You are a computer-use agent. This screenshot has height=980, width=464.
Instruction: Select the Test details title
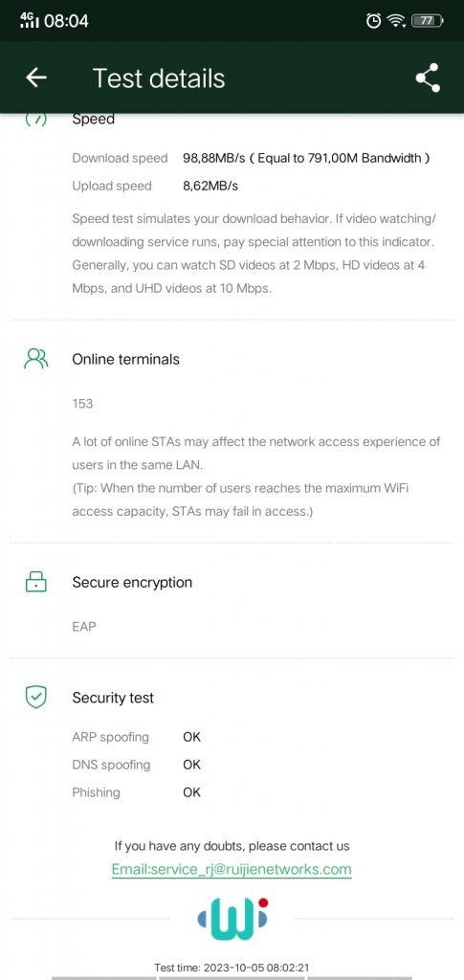coord(159,78)
